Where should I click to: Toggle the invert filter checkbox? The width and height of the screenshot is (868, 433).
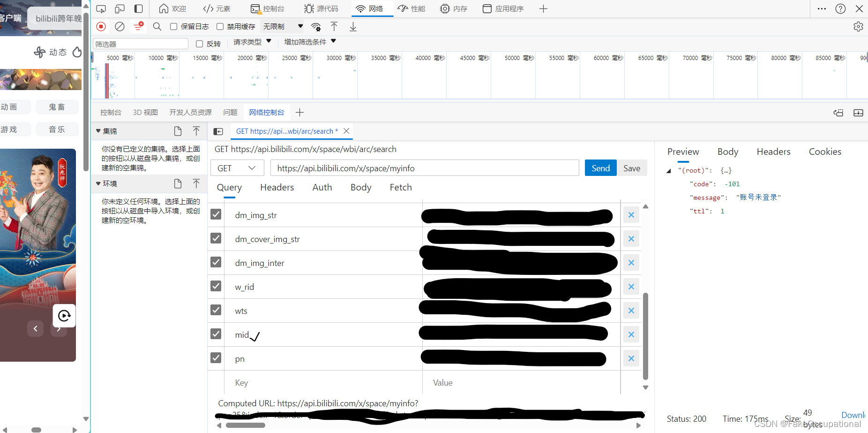pos(199,44)
